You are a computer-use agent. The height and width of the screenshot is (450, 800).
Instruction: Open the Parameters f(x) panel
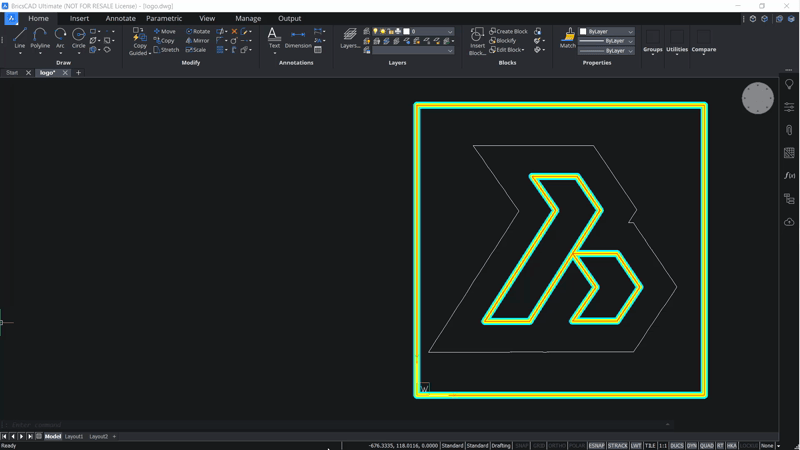[x=789, y=176]
